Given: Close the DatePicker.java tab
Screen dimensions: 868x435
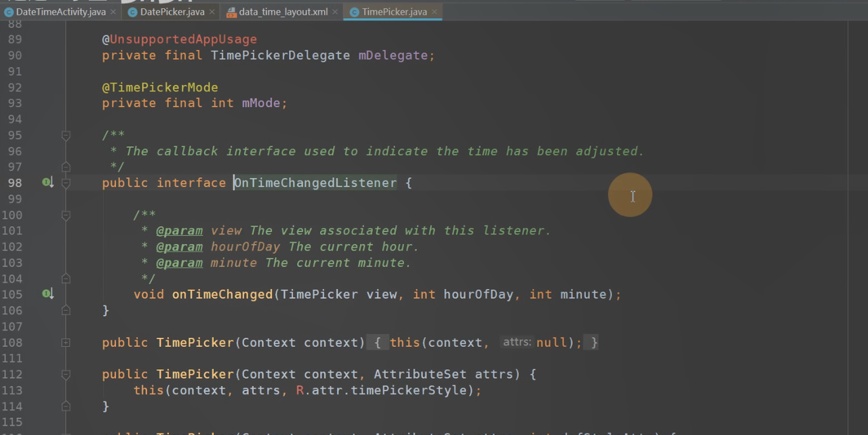Looking at the screenshot, I should [212, 12].
